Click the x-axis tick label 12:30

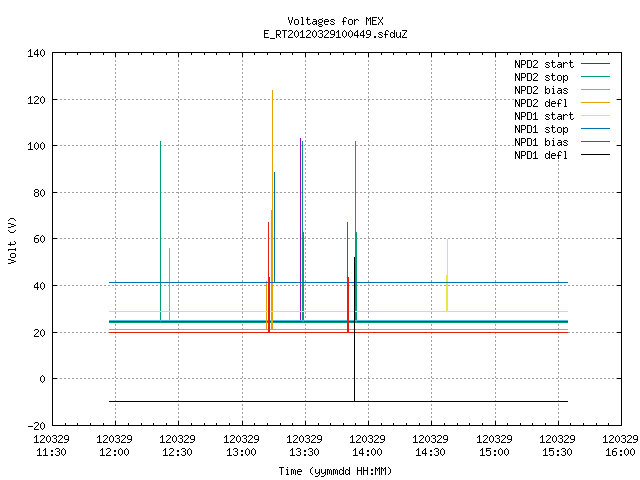(x=177, y=452)
